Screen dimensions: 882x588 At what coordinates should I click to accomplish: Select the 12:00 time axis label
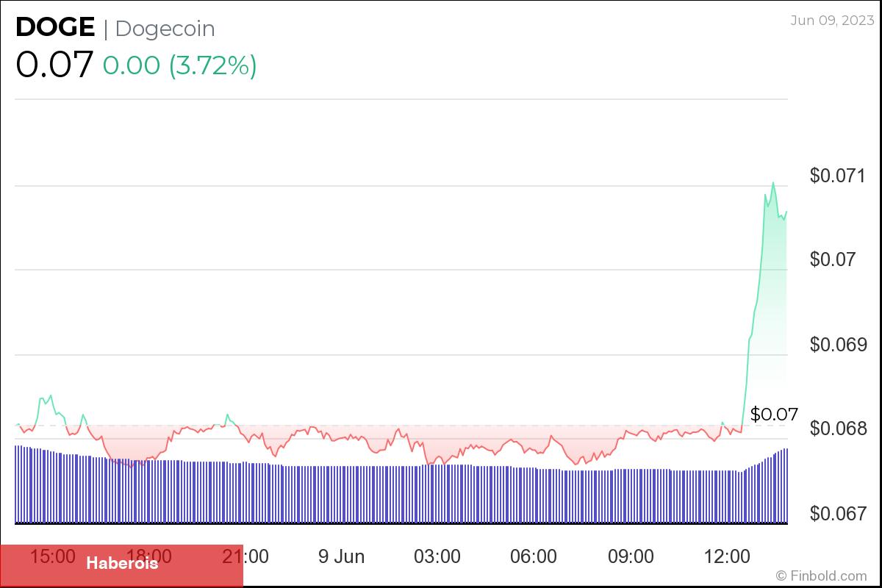tap(728, 556)
